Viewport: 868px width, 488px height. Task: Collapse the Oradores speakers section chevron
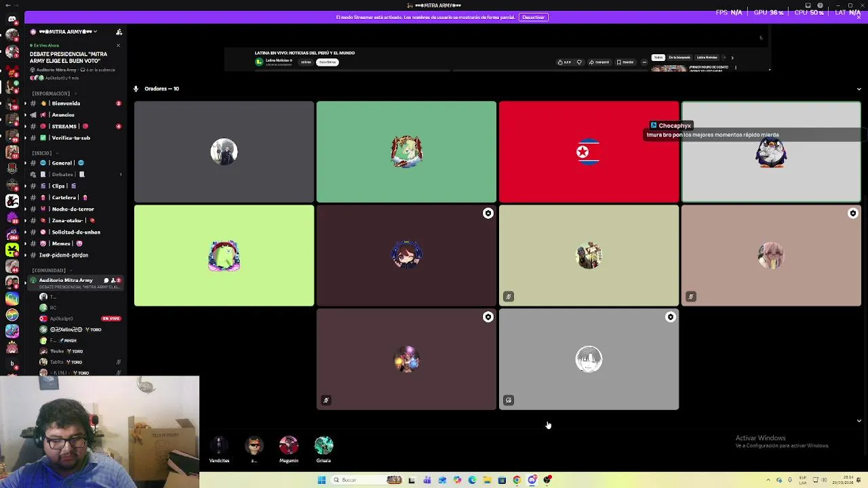859,89
